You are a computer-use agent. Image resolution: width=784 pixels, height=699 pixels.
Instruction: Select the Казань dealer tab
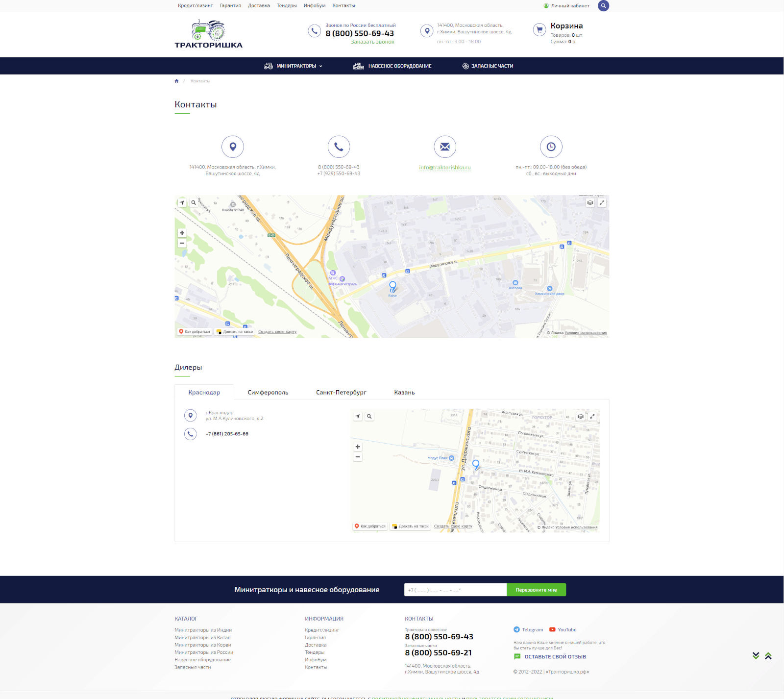pyautogui.click(x=404, y=393)
